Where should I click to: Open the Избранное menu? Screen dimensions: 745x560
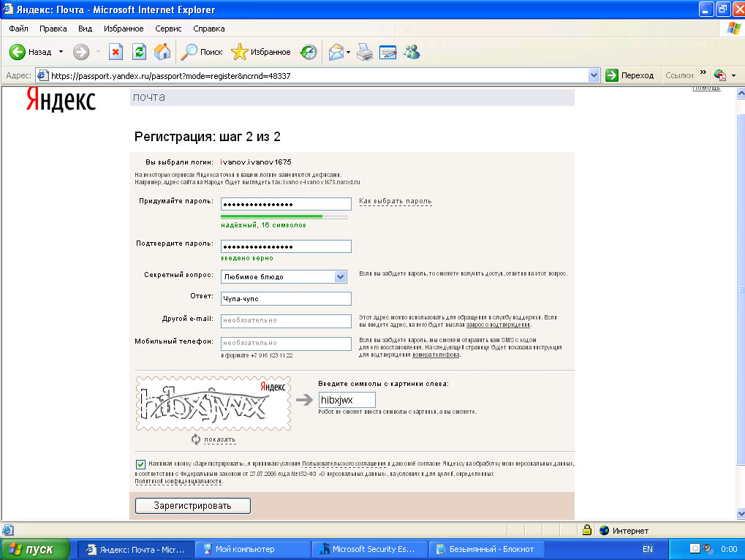tap(124, 29)
